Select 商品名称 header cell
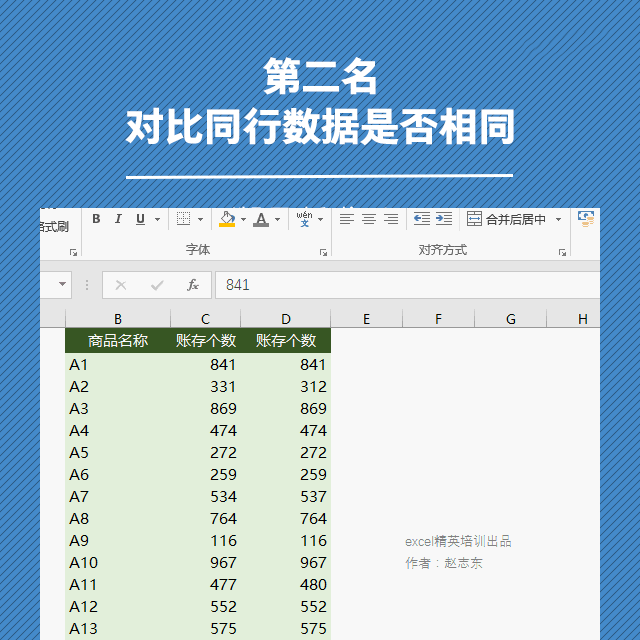This screenshot has height=640, width=640. tap(118, 340)
